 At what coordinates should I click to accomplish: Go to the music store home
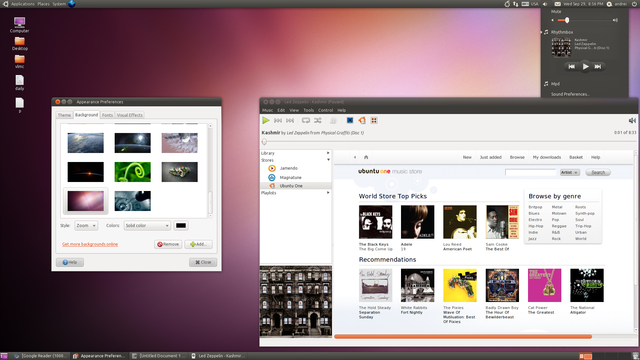click(366, 157)
